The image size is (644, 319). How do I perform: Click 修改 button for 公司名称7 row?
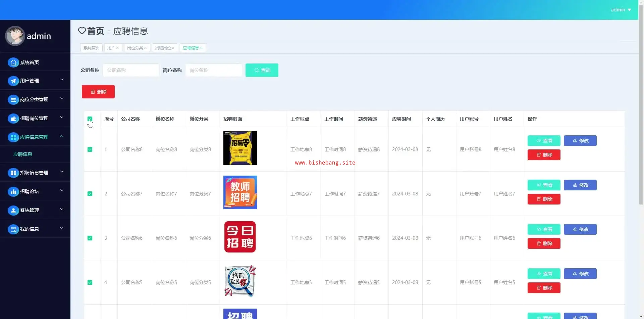coord(580,185)
